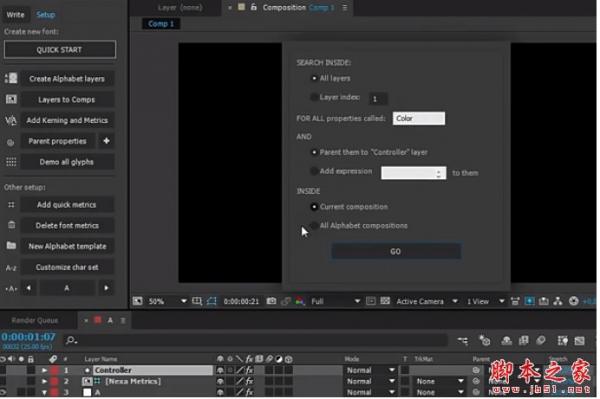Select Current composition radio button
This screenshot has height=399, width=600.
tap(314, 207)
